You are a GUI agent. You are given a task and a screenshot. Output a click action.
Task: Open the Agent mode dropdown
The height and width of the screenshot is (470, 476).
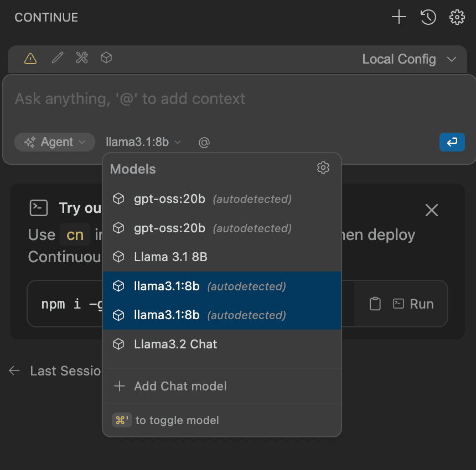click(55, 142)
